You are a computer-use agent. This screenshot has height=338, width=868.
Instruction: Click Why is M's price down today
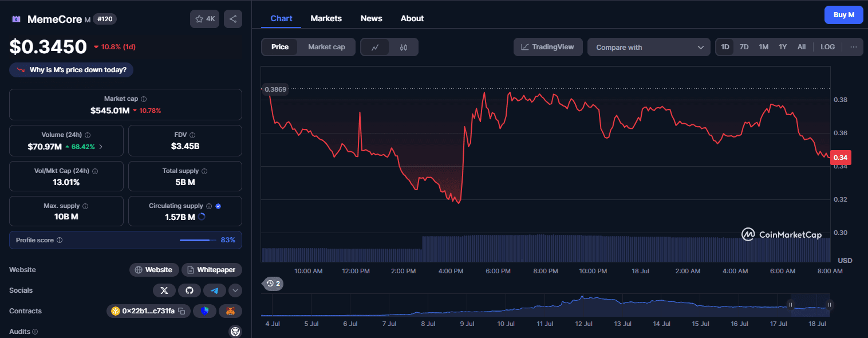pyautogui.click(x=72, y=70)
